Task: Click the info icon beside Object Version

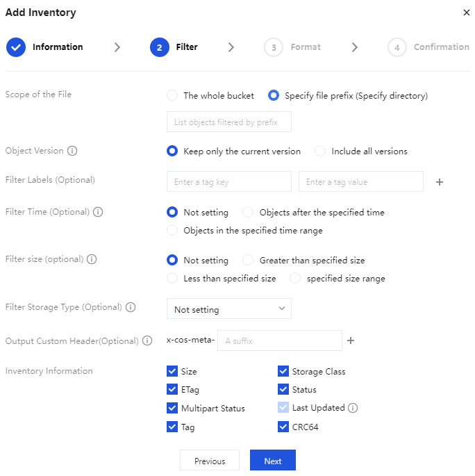Action: coord(72,151)
